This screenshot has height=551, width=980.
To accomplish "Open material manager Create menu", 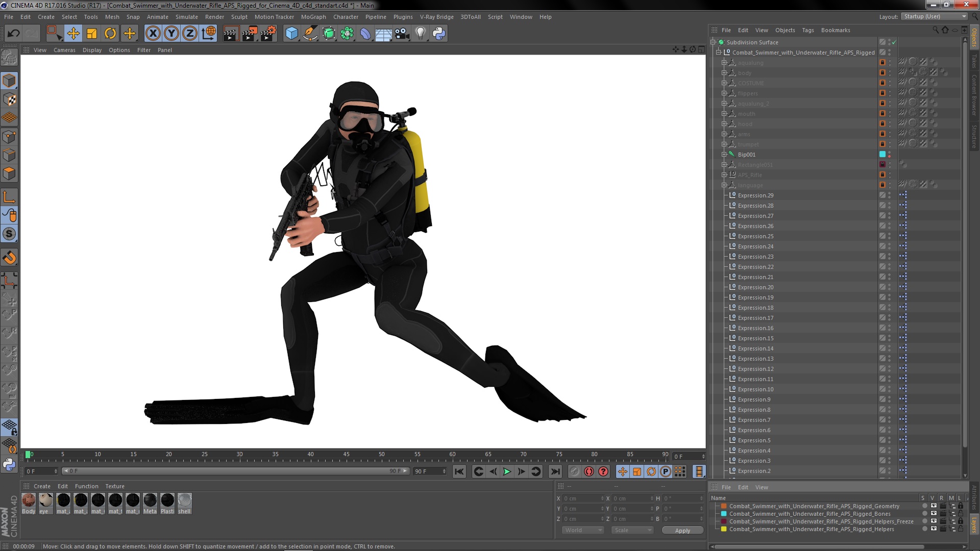I will coord(42,486).
